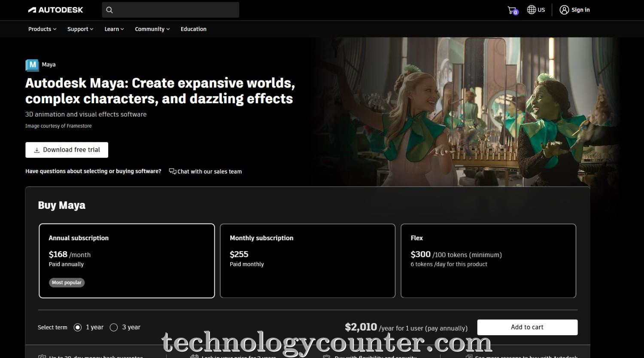
Task: Open the Community dropdown
Action: point(152,29)
